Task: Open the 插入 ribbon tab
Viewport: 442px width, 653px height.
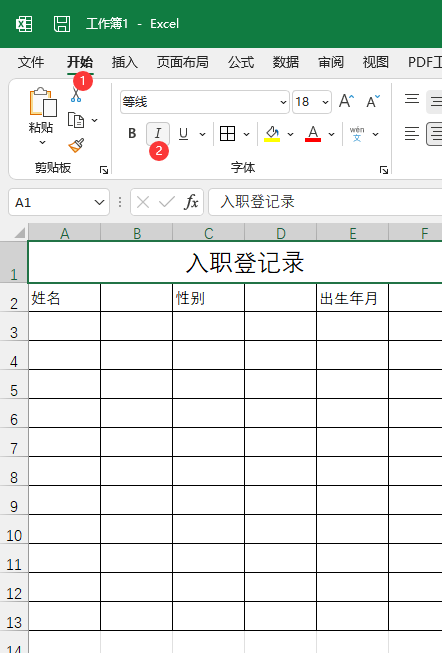Action: 125,62
